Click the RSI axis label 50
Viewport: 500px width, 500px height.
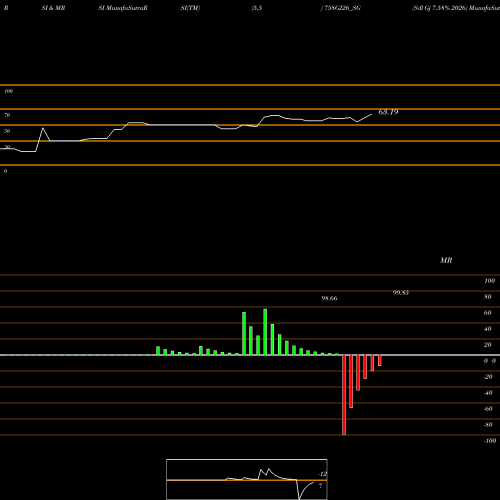tap(7, 131)
